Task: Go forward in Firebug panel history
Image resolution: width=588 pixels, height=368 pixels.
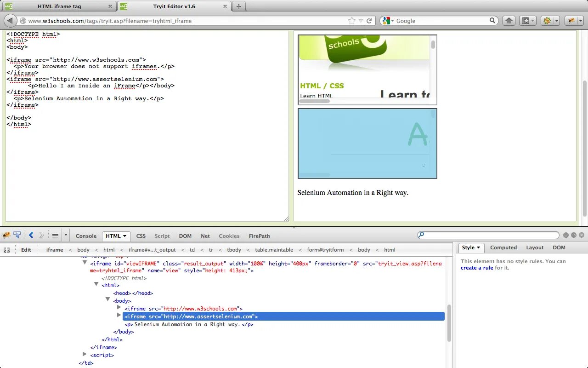Action: coord(41,236)
